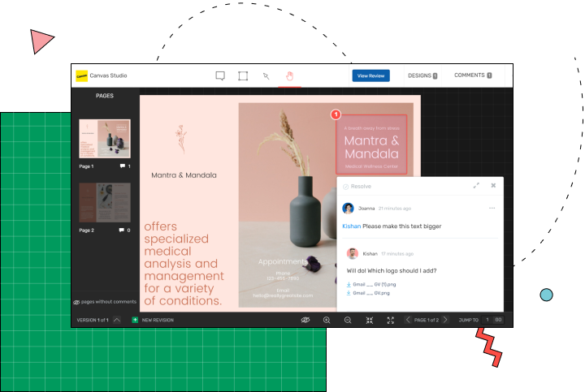Screen dimensions: 585x392
Task: Go to next page arrow
Action: (445, 320)
